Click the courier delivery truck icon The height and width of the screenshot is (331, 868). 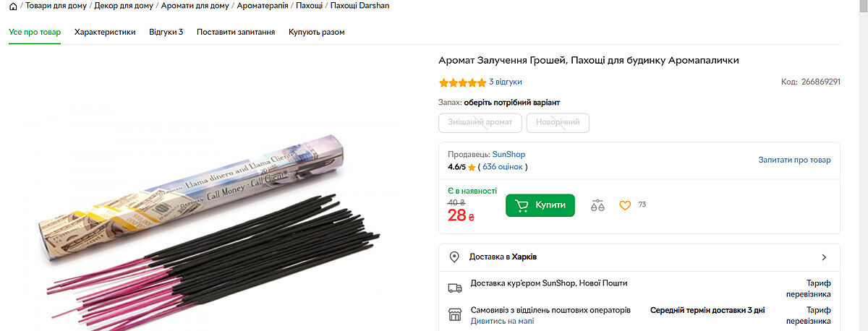(455, 288)
